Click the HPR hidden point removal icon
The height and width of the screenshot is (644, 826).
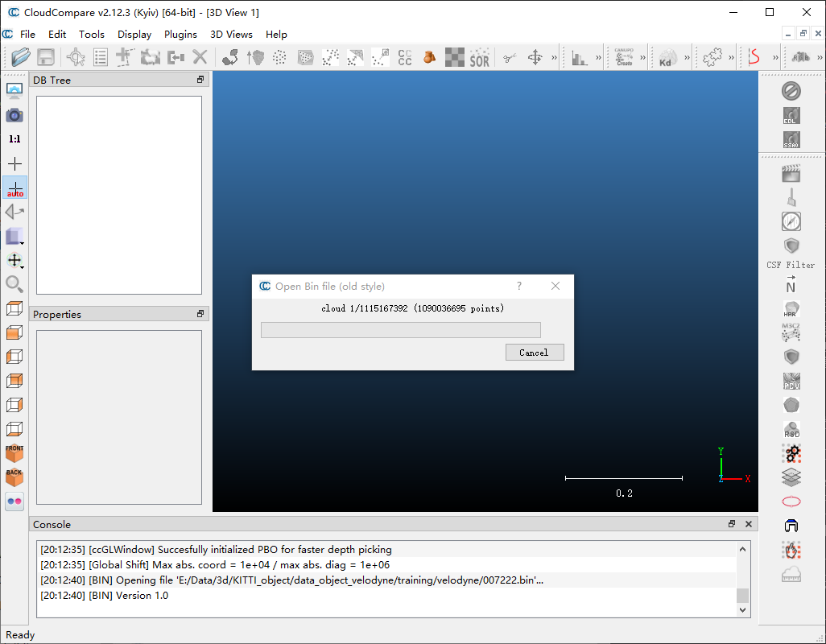tap(791, 308)
